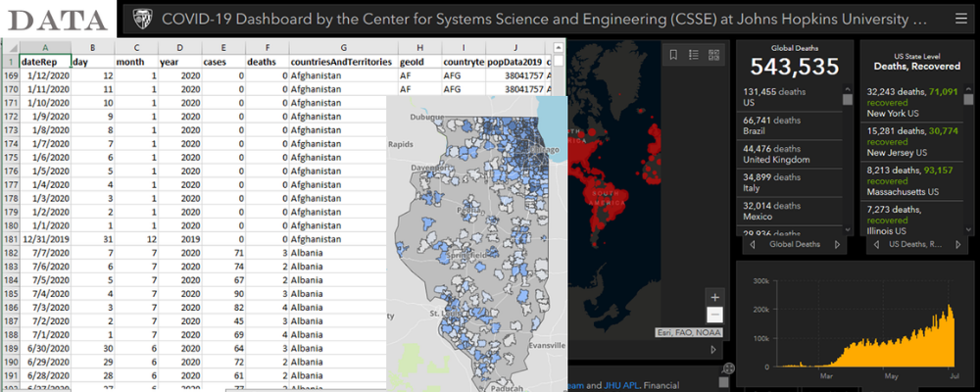
Task: Select the United Kingdom deaths entry
Action: (x=789, y=154)
